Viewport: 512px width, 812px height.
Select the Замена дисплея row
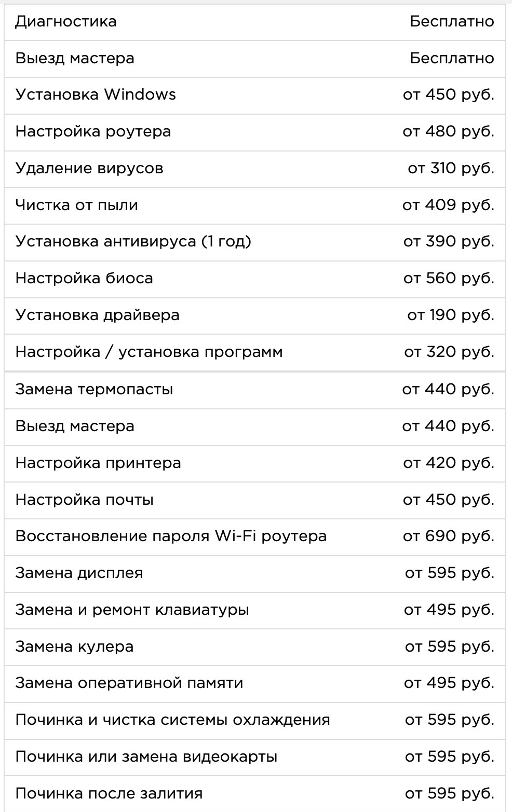(79, 573)
